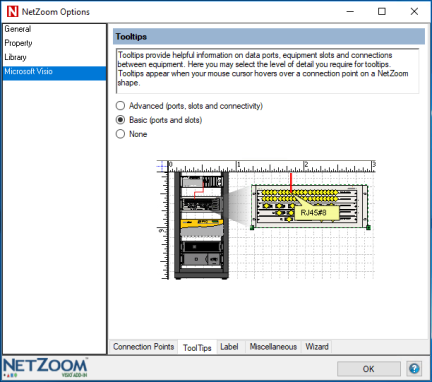Switch to Connection Points tab
The height and width of the screenshot is (382, 432).
pos(143,347)
